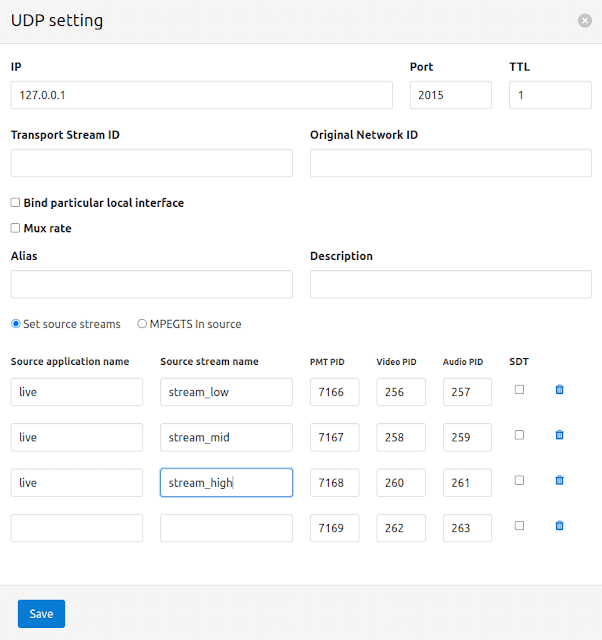Focus the IP address field
Image resolution: width=602 pixels, height=640 pixels.
201,95
